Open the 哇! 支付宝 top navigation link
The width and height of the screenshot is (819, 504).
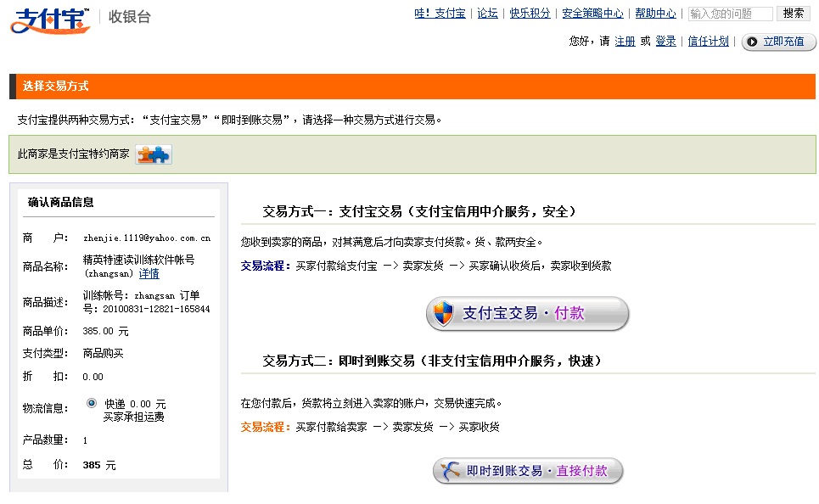click(x=440, y=14)
